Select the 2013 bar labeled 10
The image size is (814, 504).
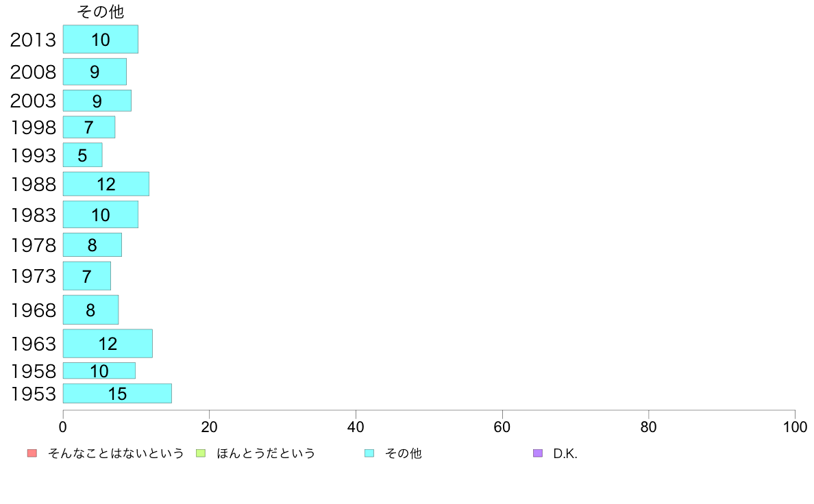coord(101,39)
